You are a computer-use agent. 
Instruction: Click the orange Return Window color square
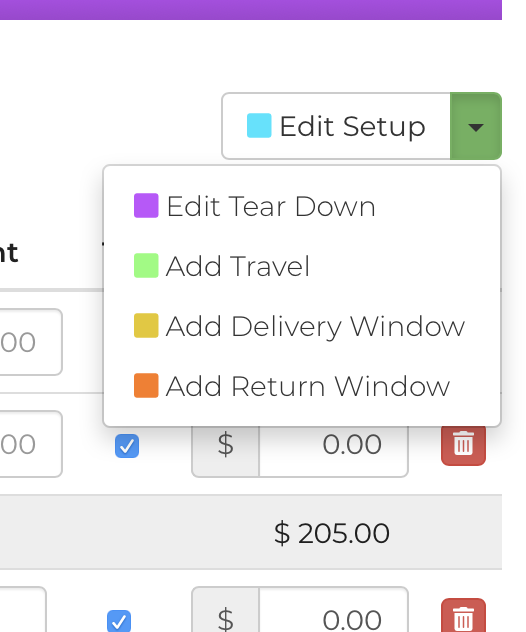tap(146, 385)
